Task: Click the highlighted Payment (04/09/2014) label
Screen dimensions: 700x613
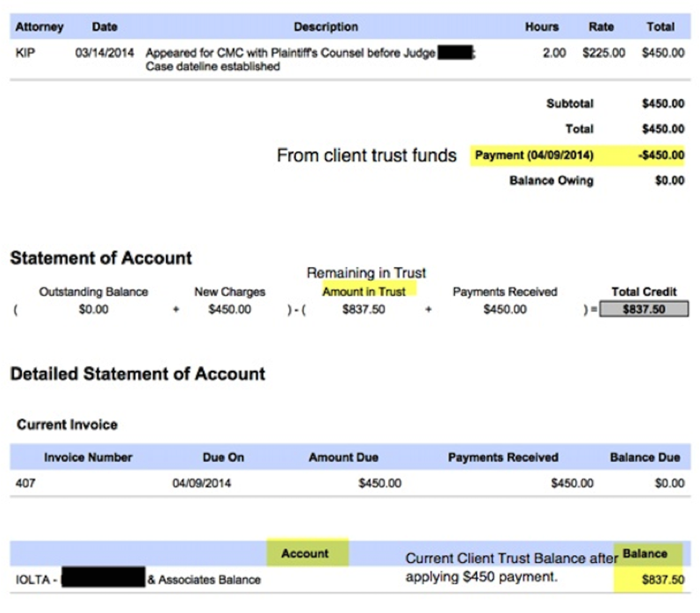Action: [534, 155]
